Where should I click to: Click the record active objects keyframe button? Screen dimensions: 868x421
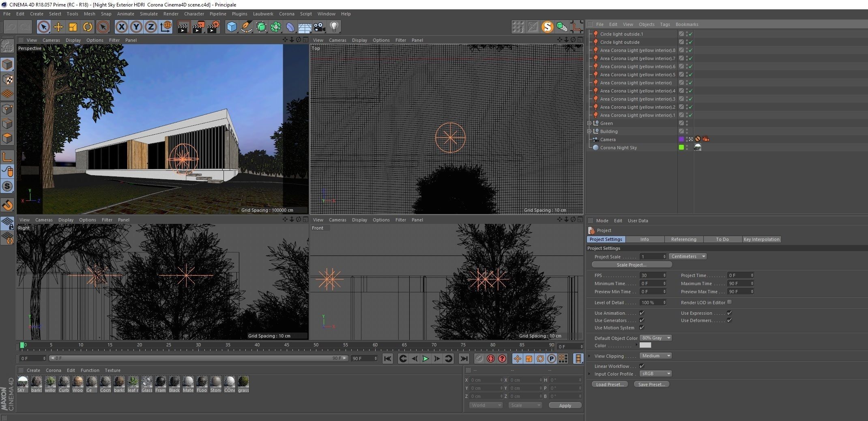[x=479, y=359]
